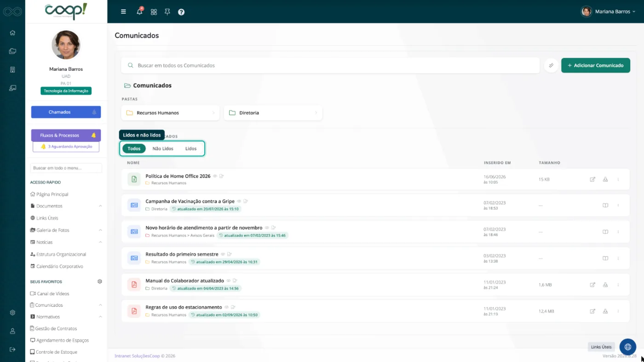Select the Todos filter tab
The image size is (644, 362).
pos(134,148)
